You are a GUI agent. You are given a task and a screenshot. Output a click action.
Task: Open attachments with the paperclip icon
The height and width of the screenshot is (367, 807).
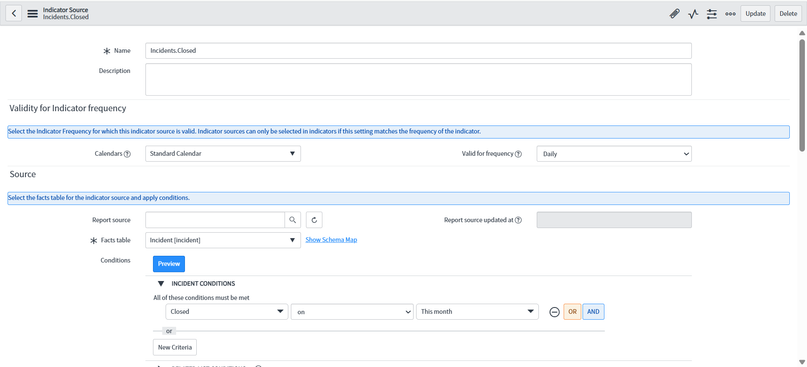click(675, 14)
